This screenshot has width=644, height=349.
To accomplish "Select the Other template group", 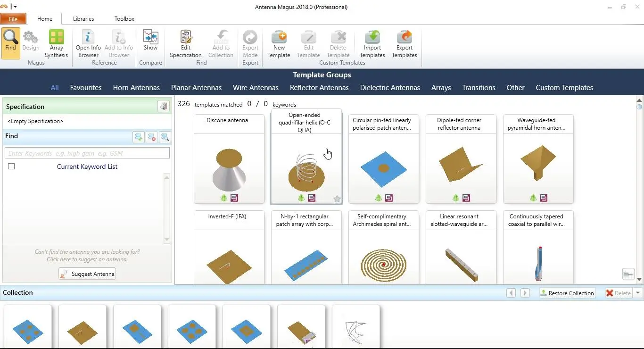I will click(x=515, y=88).
